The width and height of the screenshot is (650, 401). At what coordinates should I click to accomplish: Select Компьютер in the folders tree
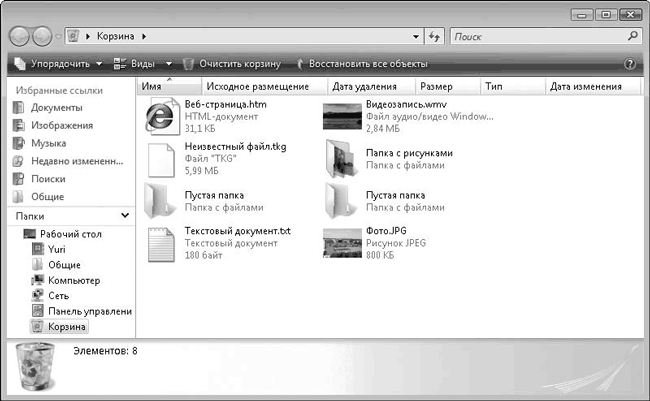(x=74, y=281)
